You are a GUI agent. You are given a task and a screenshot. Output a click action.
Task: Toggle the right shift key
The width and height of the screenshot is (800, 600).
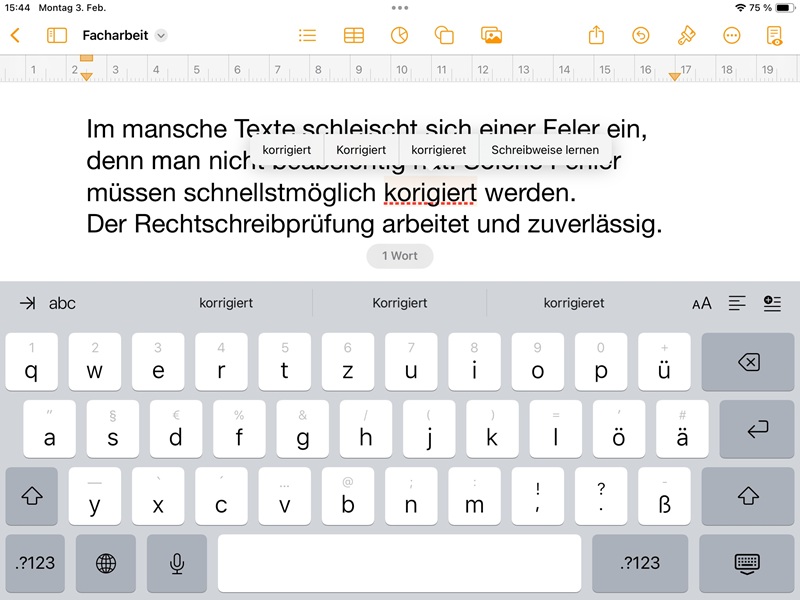coord(747,495)
